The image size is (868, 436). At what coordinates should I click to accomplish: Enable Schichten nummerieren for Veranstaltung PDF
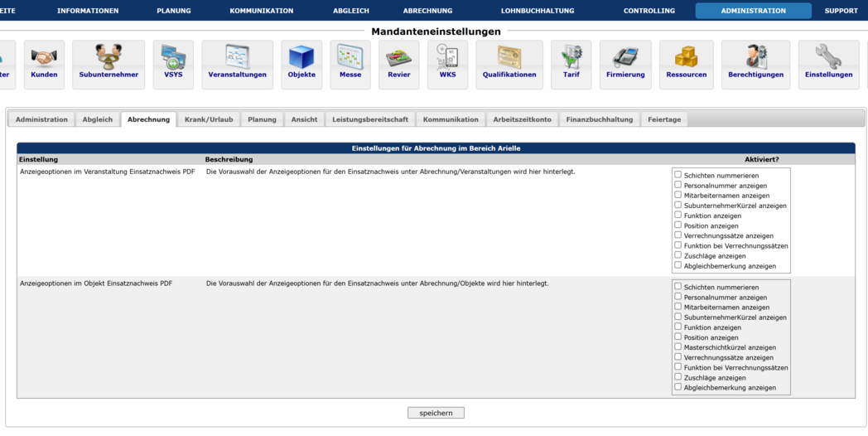pyautogui.click(x=678, y=175)
